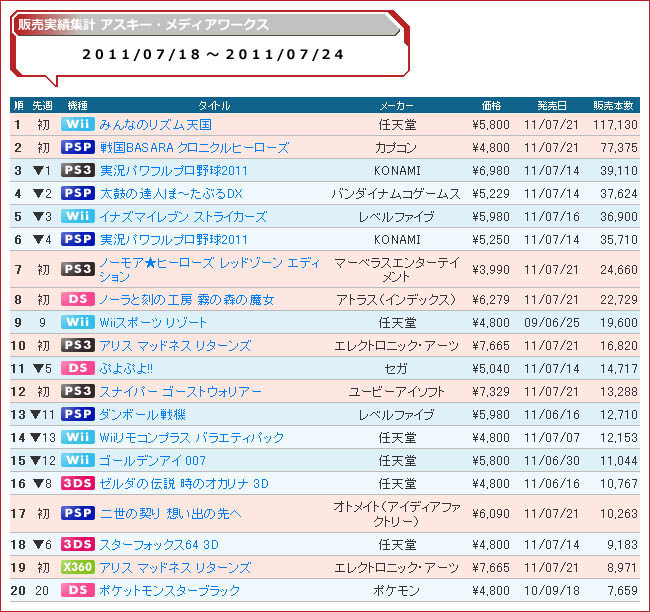Open the ゴールデンアイ 007 link

tap(153, 461)
